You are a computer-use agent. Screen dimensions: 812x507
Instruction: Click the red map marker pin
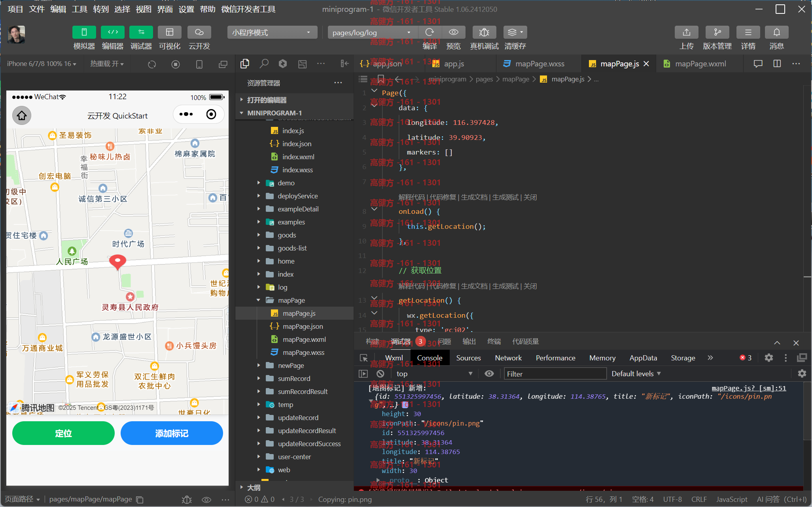(x=117, y=262)
